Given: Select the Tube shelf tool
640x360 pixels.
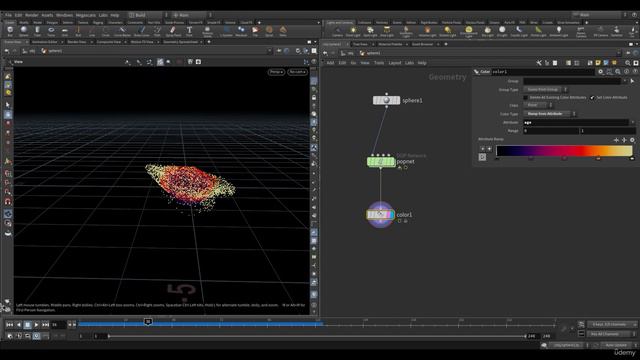Looking at the screenshot, I should tap(37, 31).
